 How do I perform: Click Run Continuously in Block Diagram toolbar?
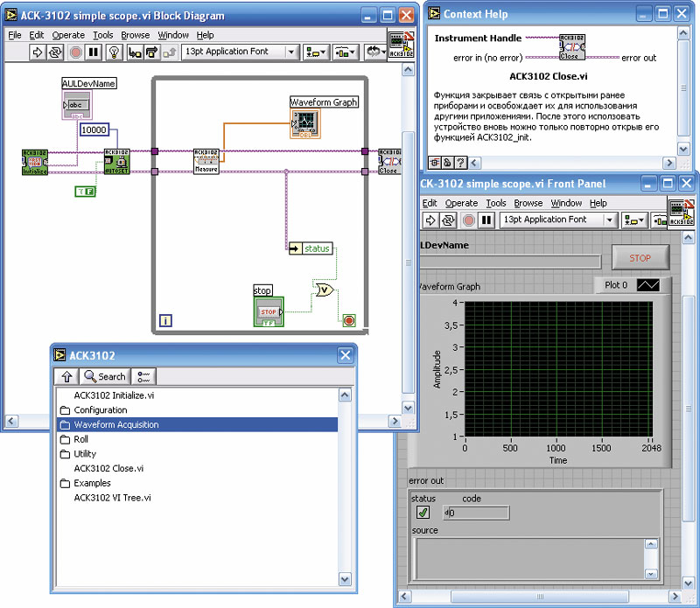55,52
